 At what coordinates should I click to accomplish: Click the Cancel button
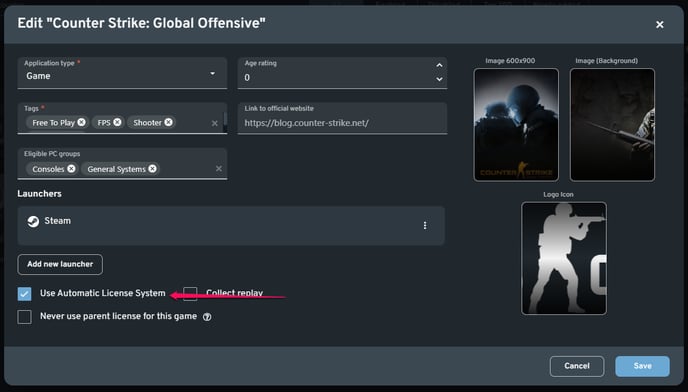coord(577,366)
